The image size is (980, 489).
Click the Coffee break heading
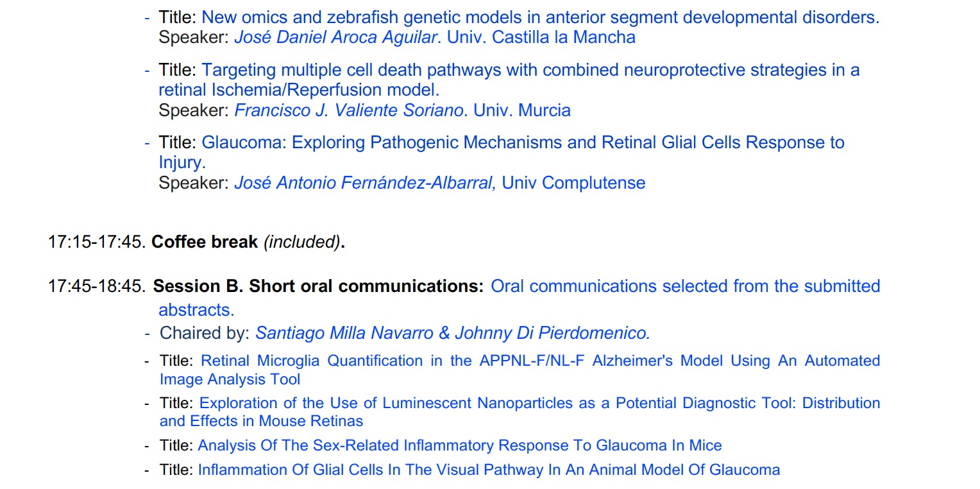[x=205, y=243]
